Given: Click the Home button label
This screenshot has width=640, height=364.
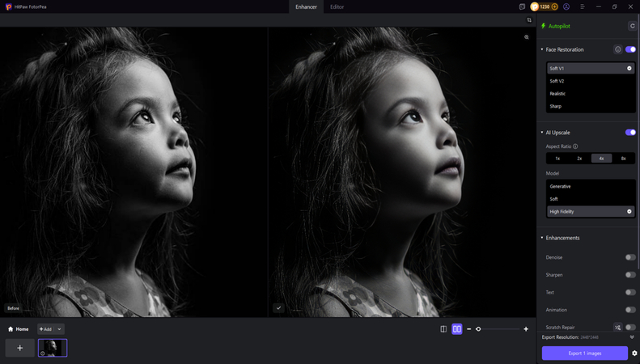Looking at the screenshot, I should point(22,329).
